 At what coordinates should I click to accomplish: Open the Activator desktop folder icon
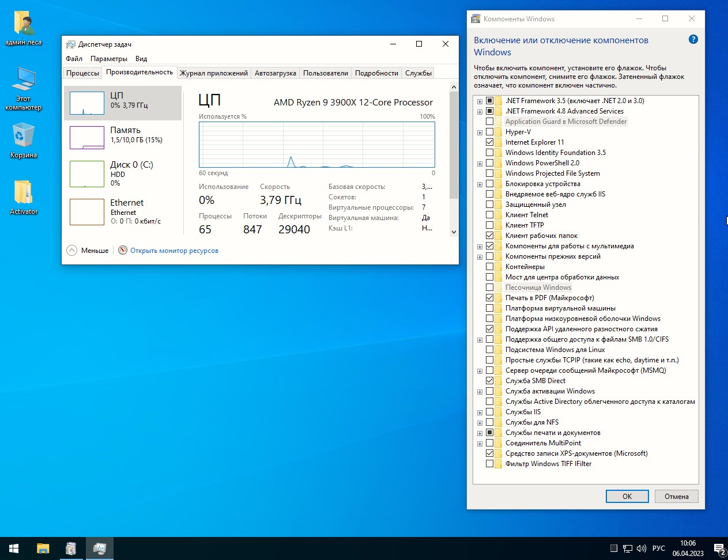24,193
